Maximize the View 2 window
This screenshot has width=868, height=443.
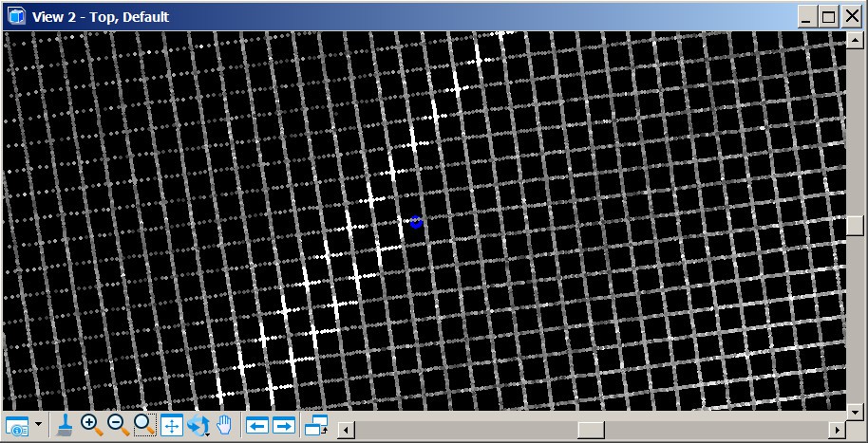click(829, 16)
